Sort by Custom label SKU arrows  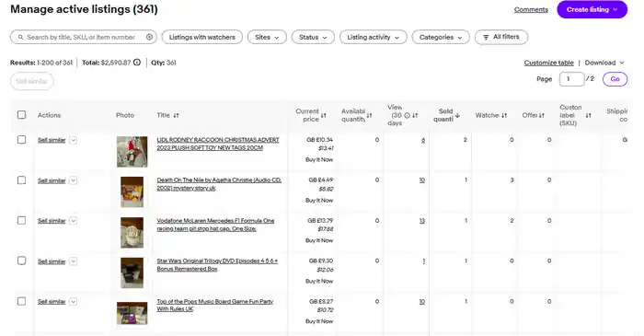[x=588, y=115]
